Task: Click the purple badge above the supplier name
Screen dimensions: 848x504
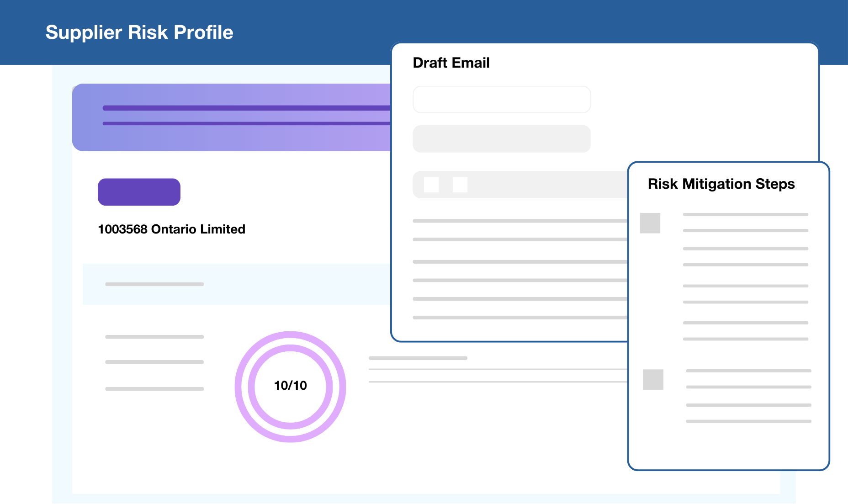Action: click(x=138, y=191)
